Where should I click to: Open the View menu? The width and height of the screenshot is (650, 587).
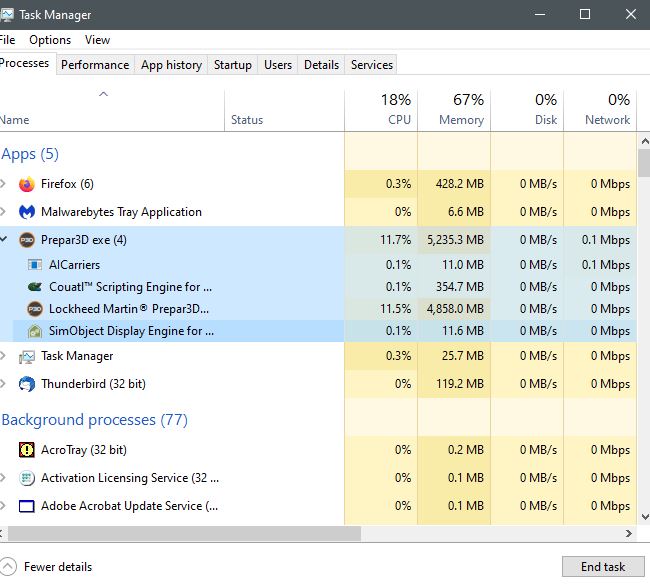pyautogui.click(x=97, y=40)
